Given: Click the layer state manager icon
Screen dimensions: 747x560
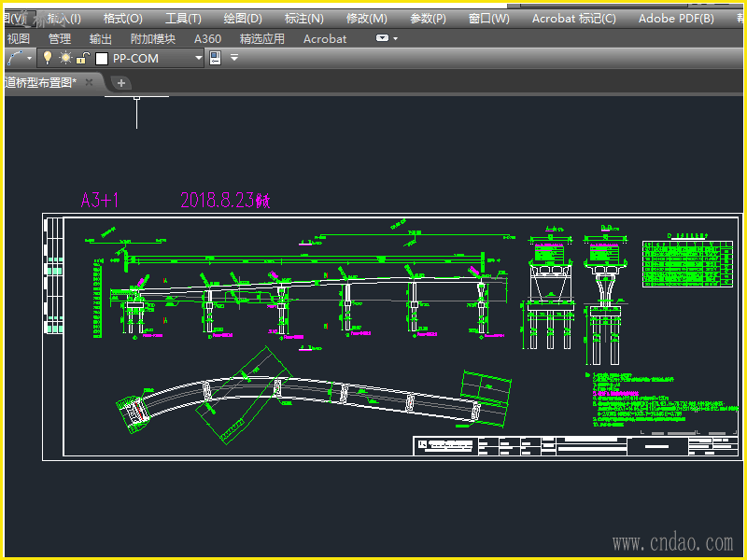Looking at the screenshot, I should point(216,58).
